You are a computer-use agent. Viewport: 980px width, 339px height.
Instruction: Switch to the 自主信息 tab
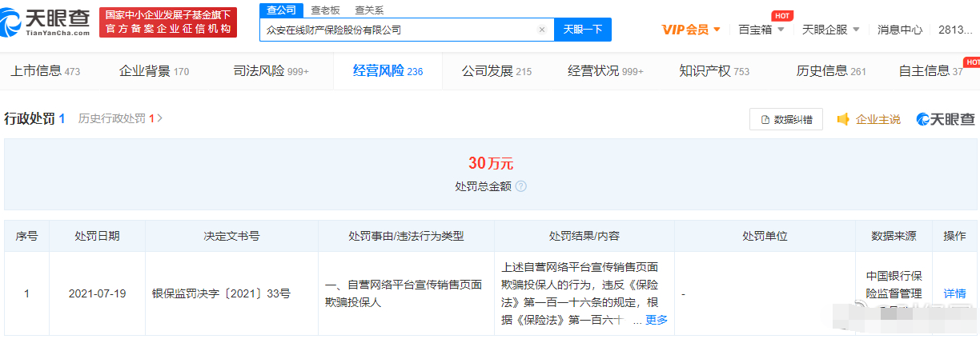930,71
